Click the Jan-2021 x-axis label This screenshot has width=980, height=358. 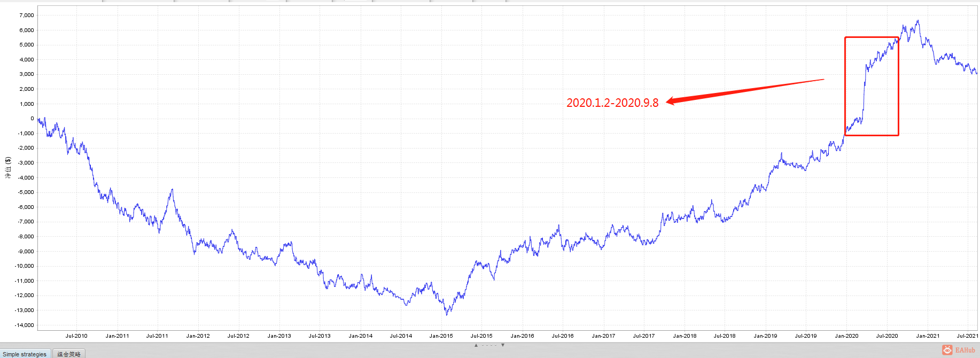(x=928, y=336)
